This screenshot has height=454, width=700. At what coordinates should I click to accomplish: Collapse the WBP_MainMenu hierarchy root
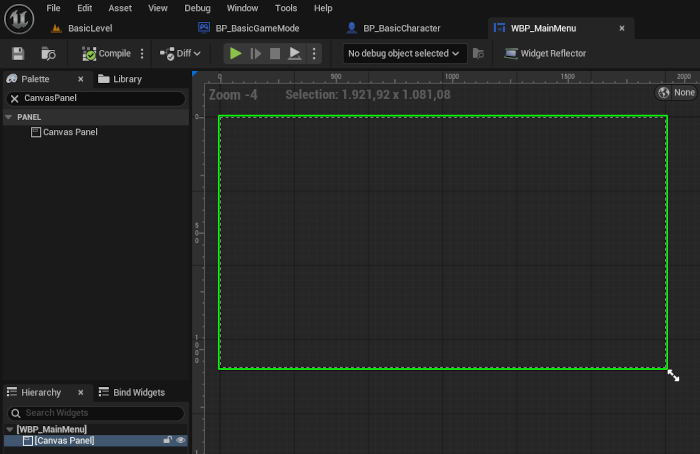[x=9, y=429]
